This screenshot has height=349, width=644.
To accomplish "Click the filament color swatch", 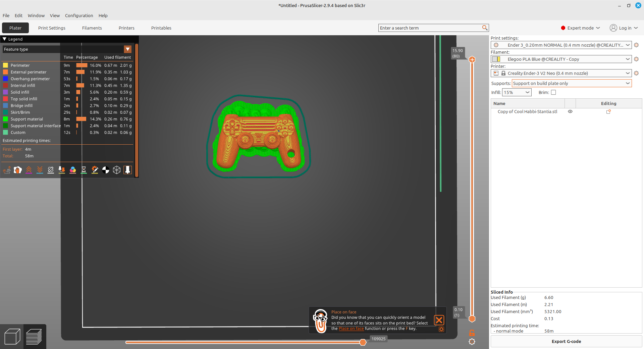I will pyautogui.click(x=496, y=59).
